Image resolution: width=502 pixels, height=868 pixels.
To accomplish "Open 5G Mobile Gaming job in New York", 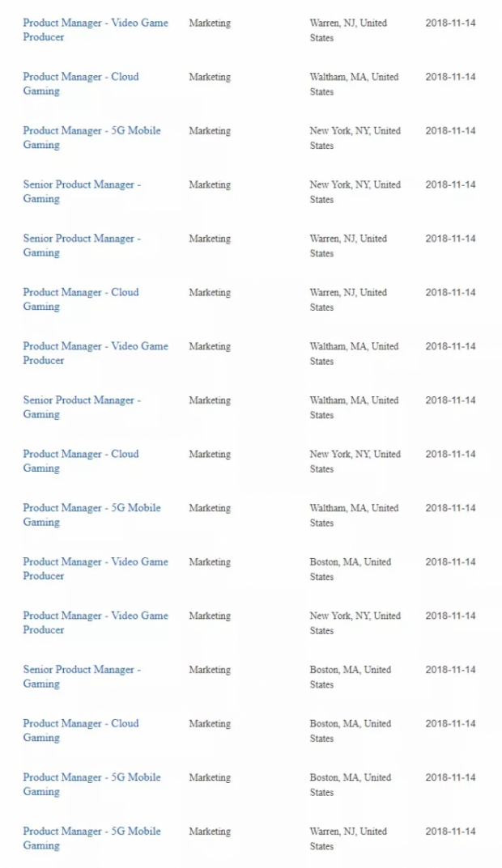I will coord(92,138).
